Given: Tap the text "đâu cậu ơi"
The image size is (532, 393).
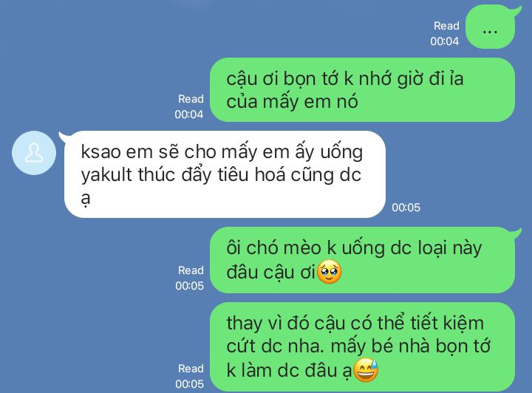Looking at the screenshot, I should (x=271, y=273).
